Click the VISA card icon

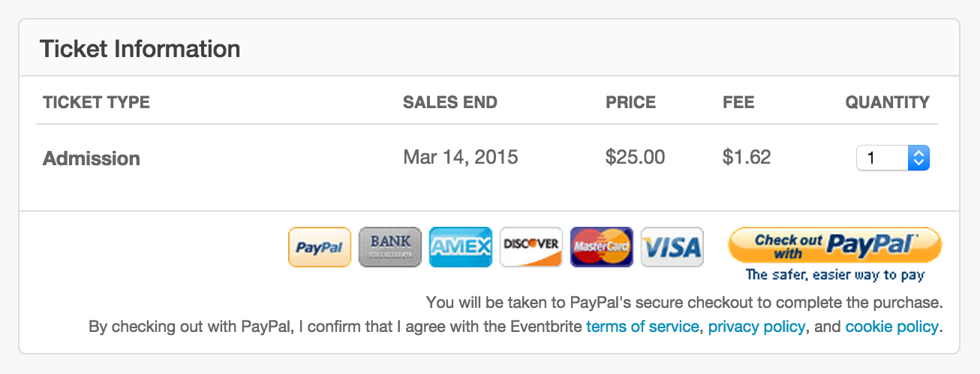(672, 247)
